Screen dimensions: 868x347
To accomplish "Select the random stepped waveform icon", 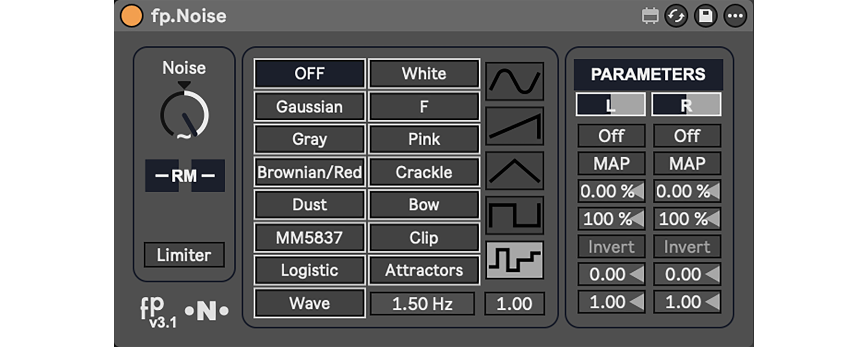I will 514,260.
